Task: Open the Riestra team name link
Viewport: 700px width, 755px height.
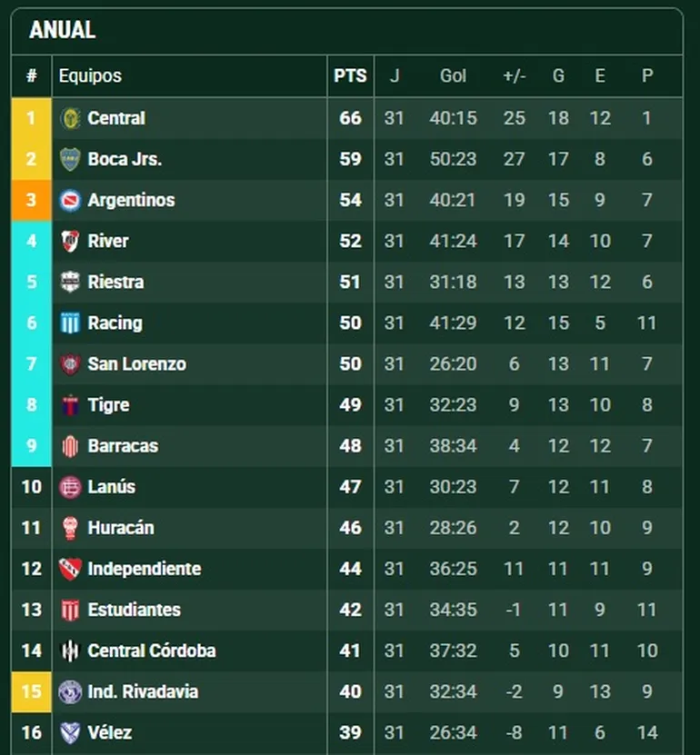Action: coord(115,282)
